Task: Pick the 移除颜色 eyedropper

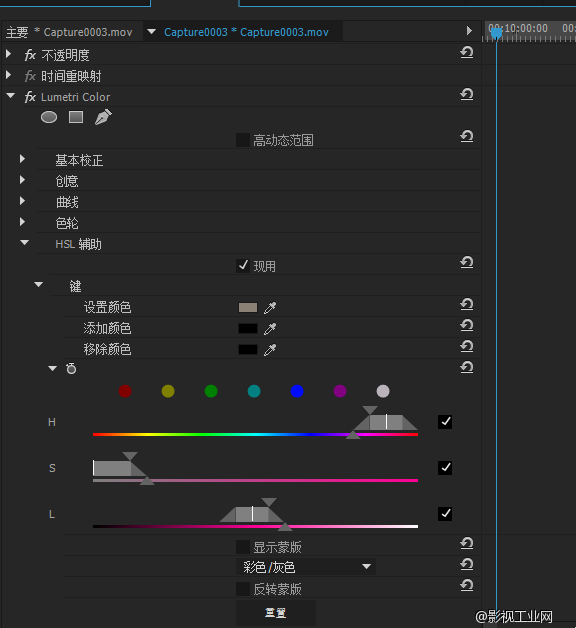Action: pyautogui.click(x=270, y=350)
